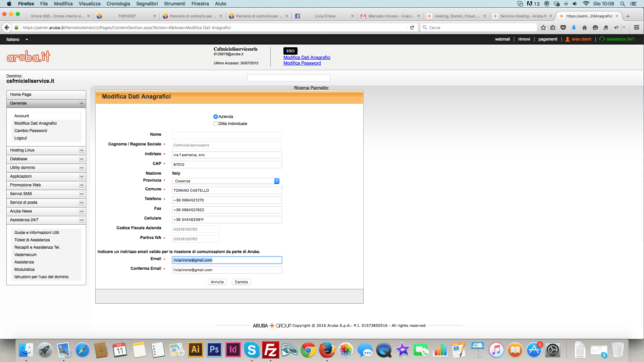Open the Modifica Password link
Screen dimensions: 644x362
tap(302, 63)
